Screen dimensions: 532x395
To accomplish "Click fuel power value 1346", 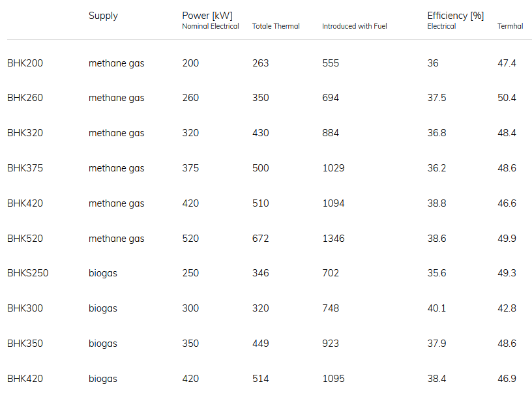I will click(x=333, y=239).
